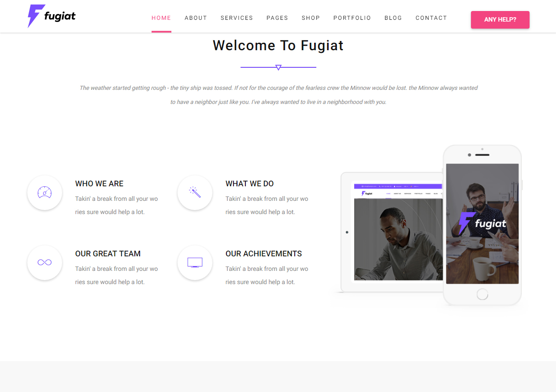Open the Contact page link

click(x=431, y=18)
